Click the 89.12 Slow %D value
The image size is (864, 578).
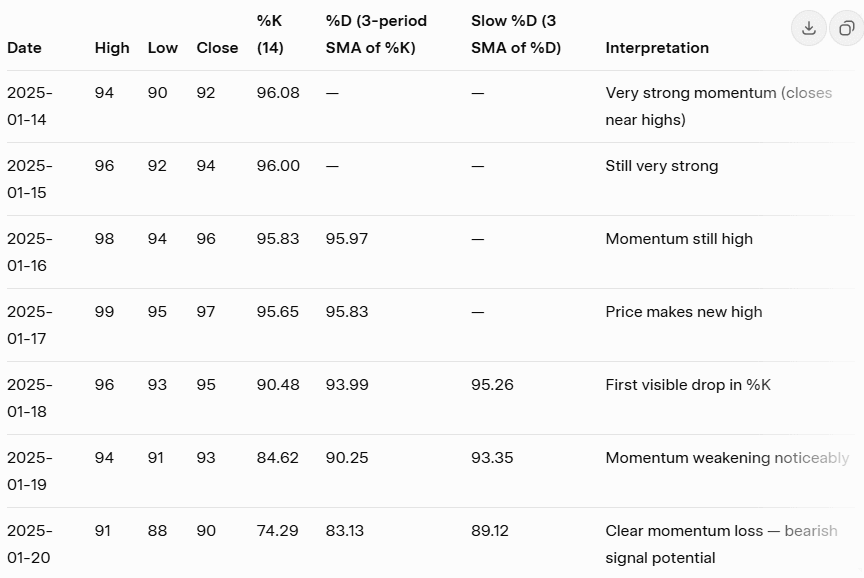coord(490,531)
